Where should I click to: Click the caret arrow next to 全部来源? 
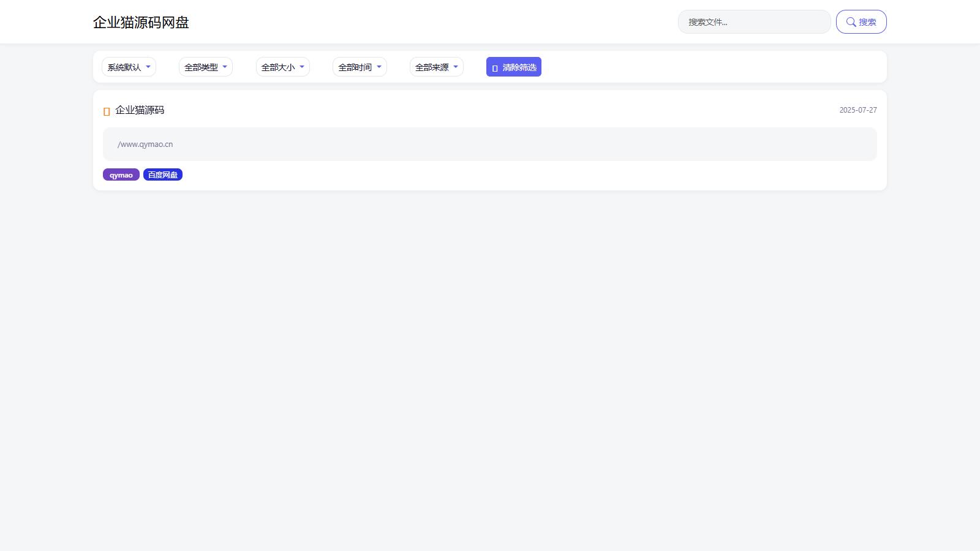tap(456, 67)
